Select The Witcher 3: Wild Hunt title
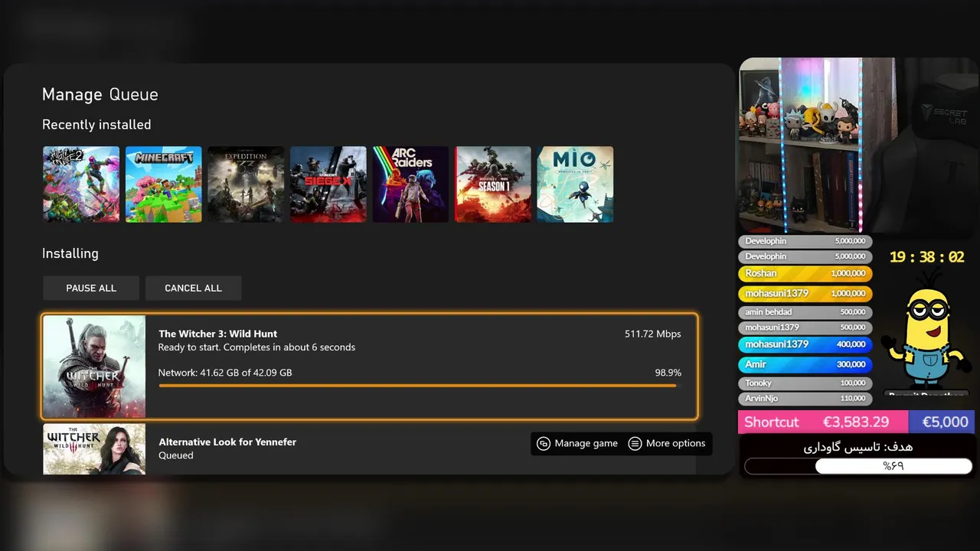 click(218, 334)
